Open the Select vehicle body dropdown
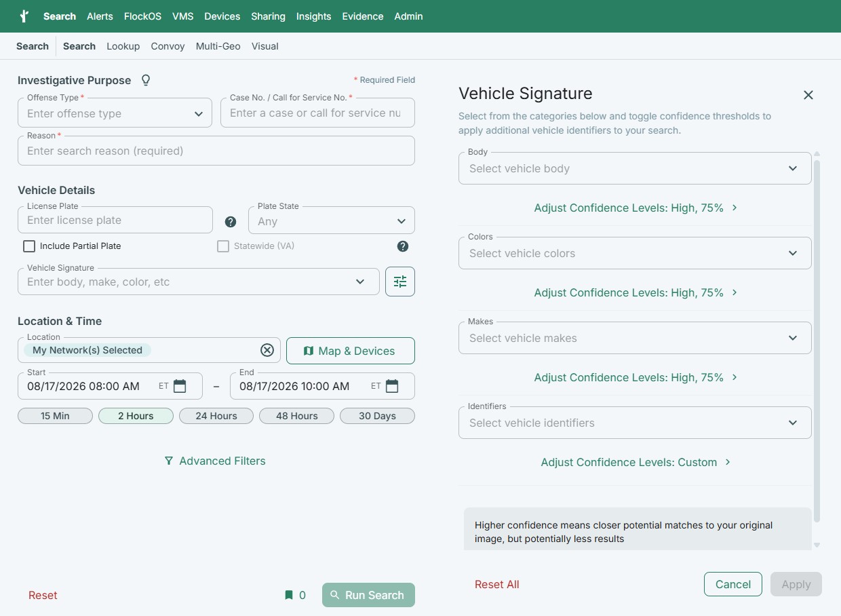Viewport: 841px width, 616px height. [x=635, y=168]
